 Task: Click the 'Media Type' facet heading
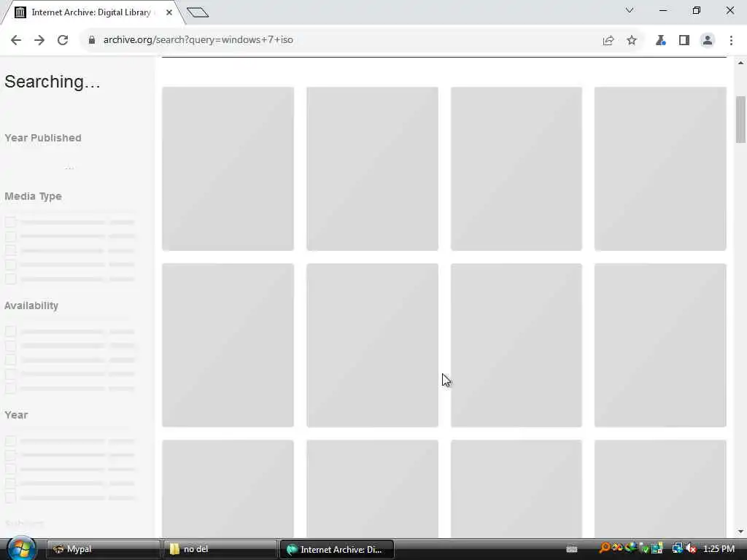pyautogui.click(x=34, y=196)
